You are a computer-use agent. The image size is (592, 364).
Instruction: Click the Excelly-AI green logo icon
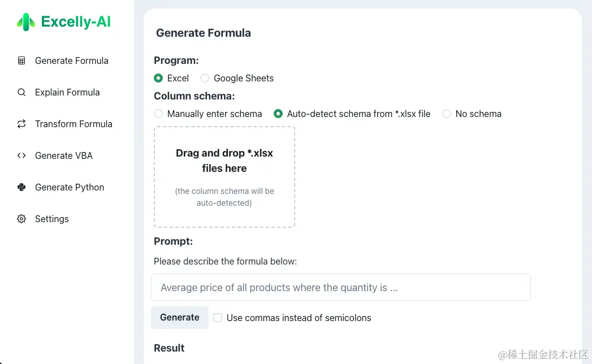(25, 22)
